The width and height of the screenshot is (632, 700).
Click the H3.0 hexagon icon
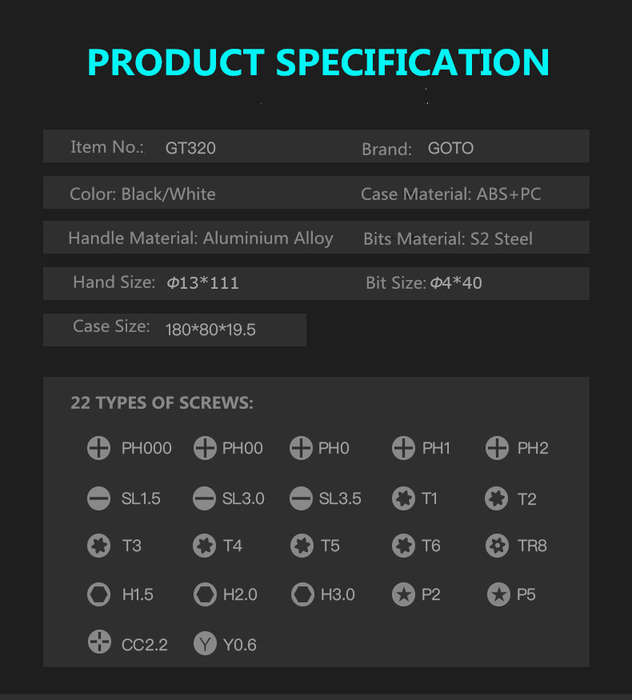click(x=303, y=594)
